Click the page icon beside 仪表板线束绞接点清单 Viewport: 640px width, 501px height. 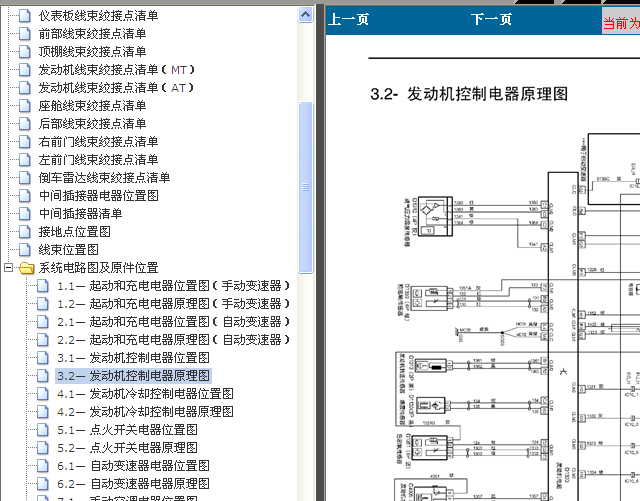(x=24, y=16)
